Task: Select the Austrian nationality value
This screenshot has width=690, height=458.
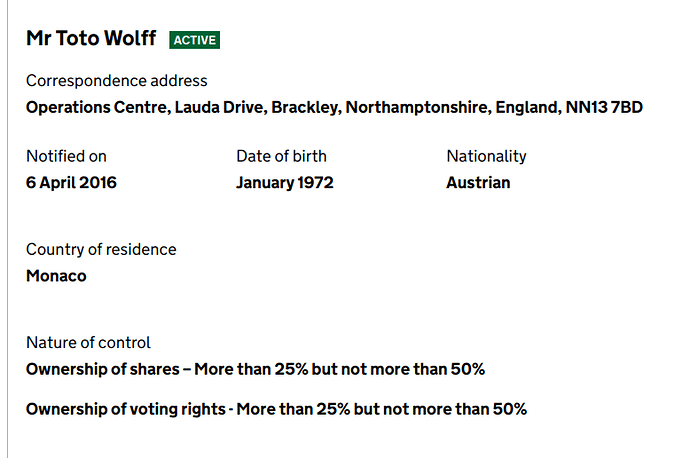Action: click(x=478, y=183)
